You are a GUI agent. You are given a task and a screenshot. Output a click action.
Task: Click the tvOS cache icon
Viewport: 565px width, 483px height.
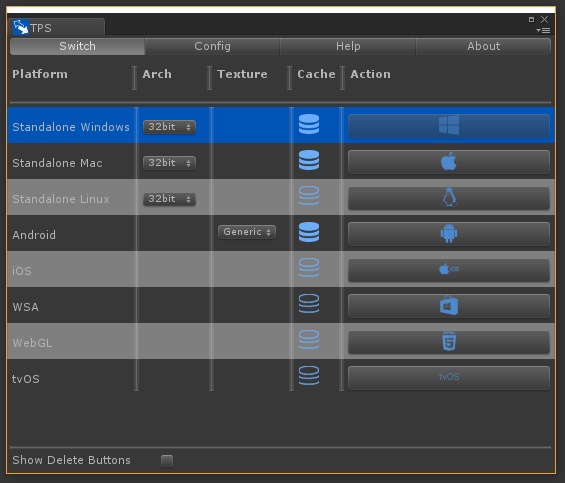coord(309,376)
